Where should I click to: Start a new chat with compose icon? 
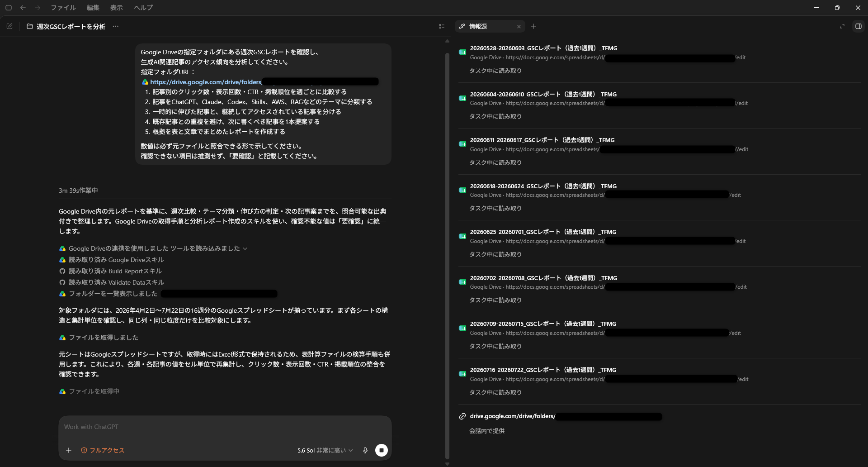point(9,26)
